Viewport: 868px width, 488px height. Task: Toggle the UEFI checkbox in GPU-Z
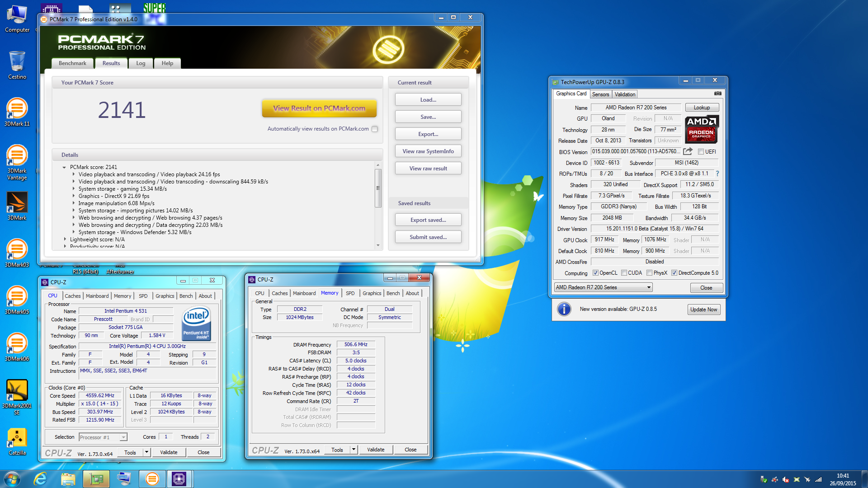tap(701, 152)
